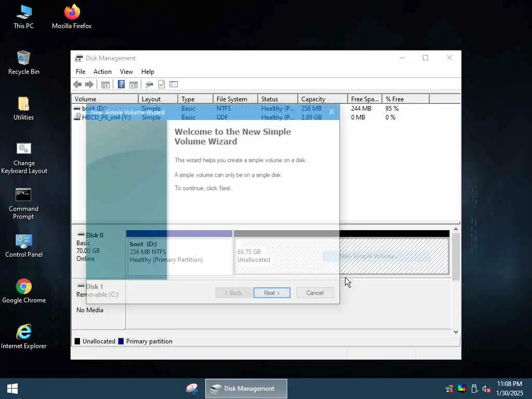Click the safely remove USB tray icon
Viewport: 532px width, 399px height.
(x=474, y=389)
